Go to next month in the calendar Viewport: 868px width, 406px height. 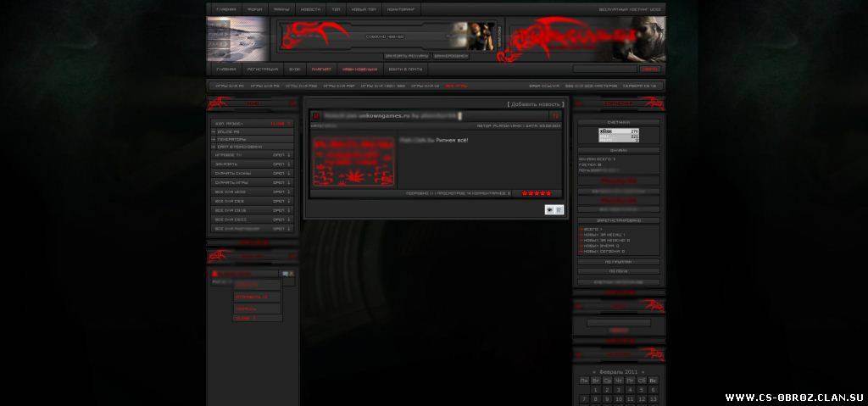pos(643,372)
